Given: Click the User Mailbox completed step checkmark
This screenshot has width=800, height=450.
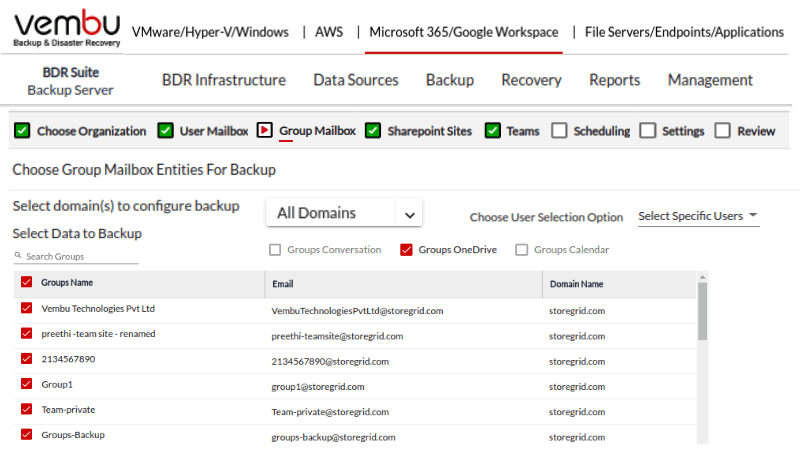Looking at the screenshot, I should [165, 131].
